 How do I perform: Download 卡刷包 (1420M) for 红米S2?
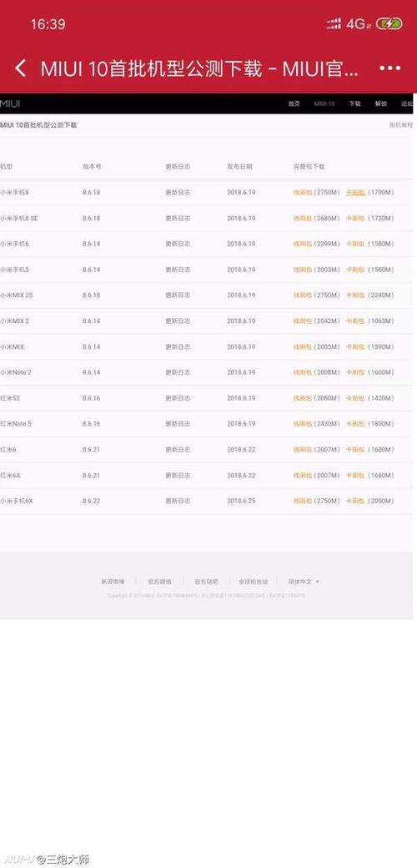[355, 398]
